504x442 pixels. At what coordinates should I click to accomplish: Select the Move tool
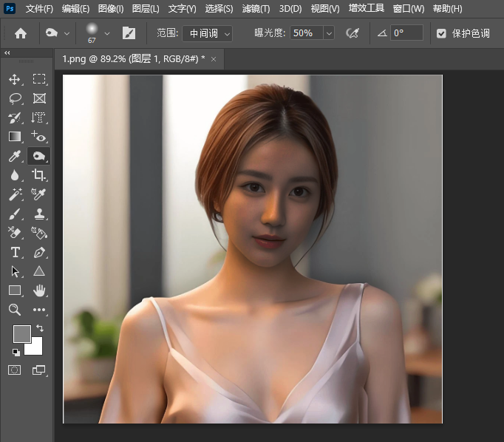pyautogui.click(x=15, y=79)
